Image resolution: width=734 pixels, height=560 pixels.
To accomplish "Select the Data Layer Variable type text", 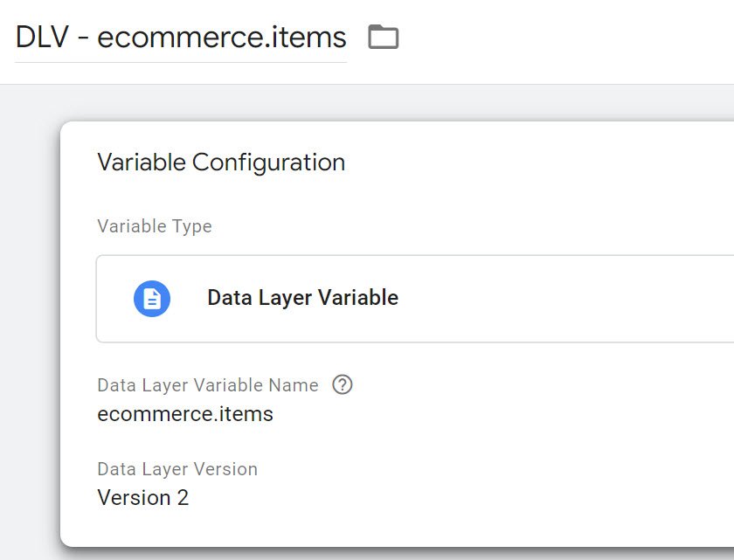I will coord(302,298).
